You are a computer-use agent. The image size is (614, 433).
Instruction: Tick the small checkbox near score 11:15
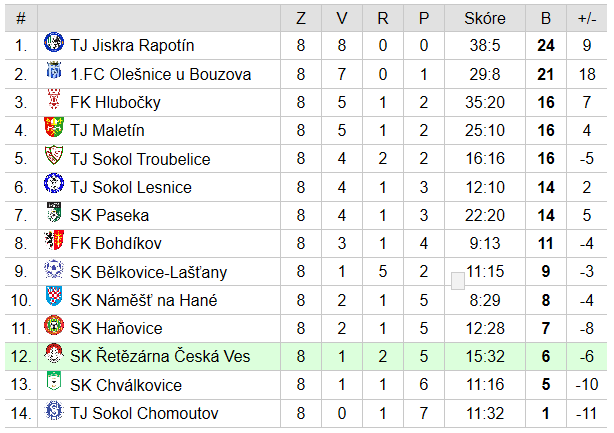(x=458, y=281)
